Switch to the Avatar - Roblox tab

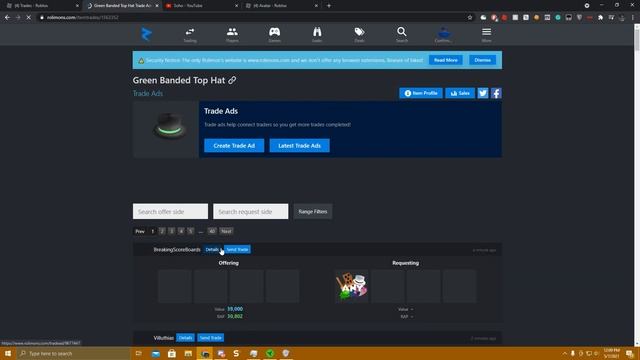click(x=281, y=6)
